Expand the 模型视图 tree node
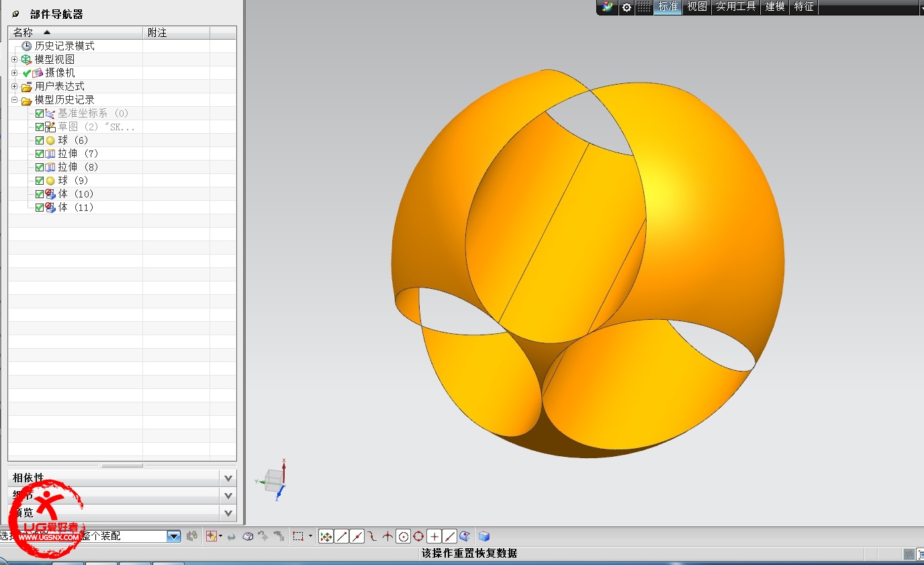The image size is (924, 565). pyautogui.click(x=14, y=59)
